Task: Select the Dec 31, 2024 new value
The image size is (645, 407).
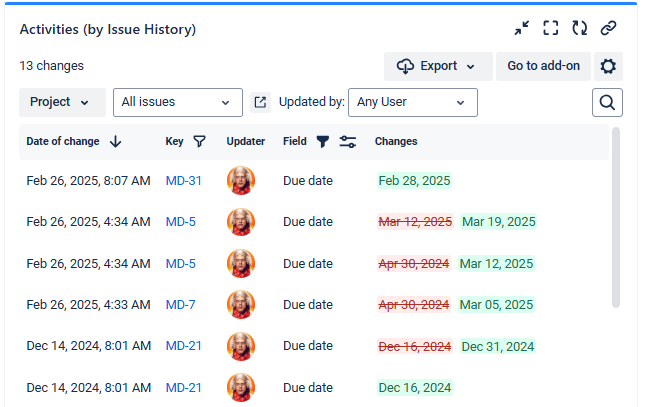Action: tap(498, 347)
